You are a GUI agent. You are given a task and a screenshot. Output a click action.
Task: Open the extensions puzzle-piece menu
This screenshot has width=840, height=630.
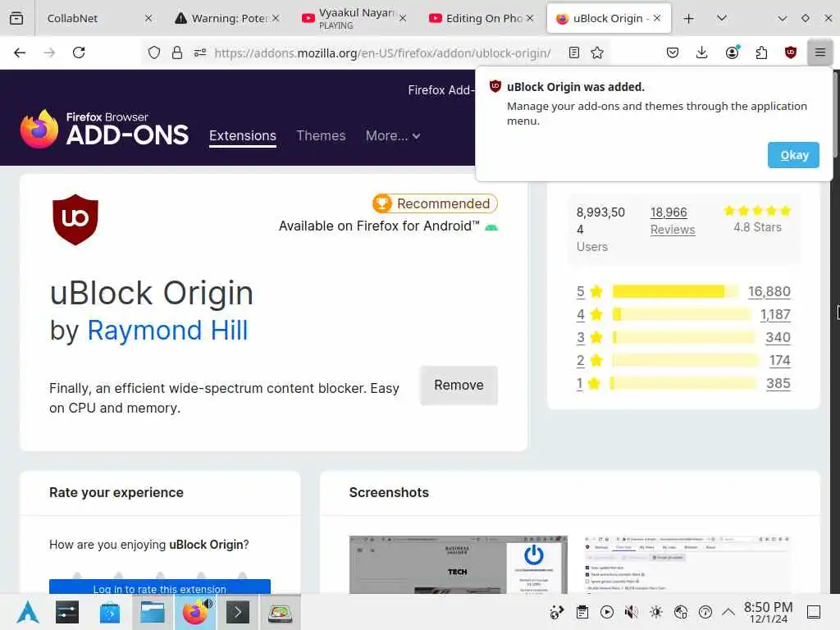click(761, 52)
